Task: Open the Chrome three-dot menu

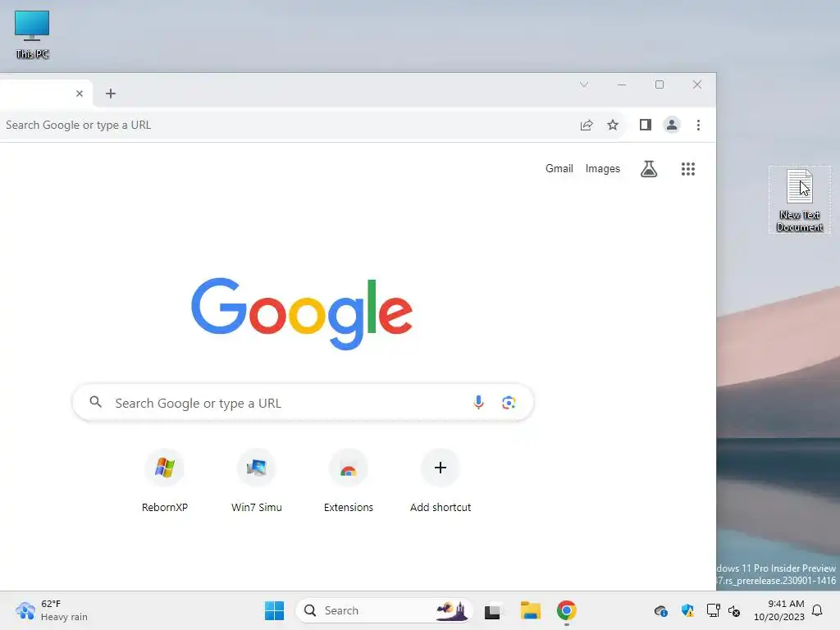Action: point(698,125)
